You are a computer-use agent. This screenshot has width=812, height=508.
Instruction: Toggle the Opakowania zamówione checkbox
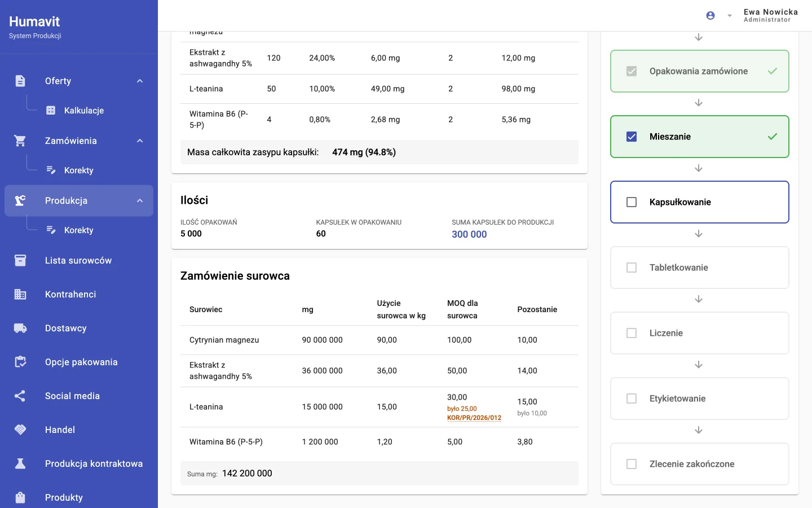pos(632,71)
